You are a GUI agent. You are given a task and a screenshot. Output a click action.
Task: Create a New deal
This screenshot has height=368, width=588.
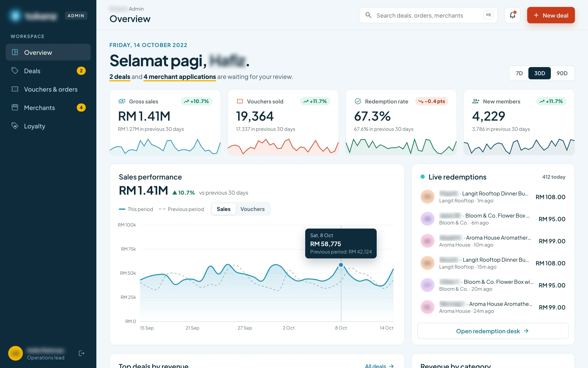point(551,15)
